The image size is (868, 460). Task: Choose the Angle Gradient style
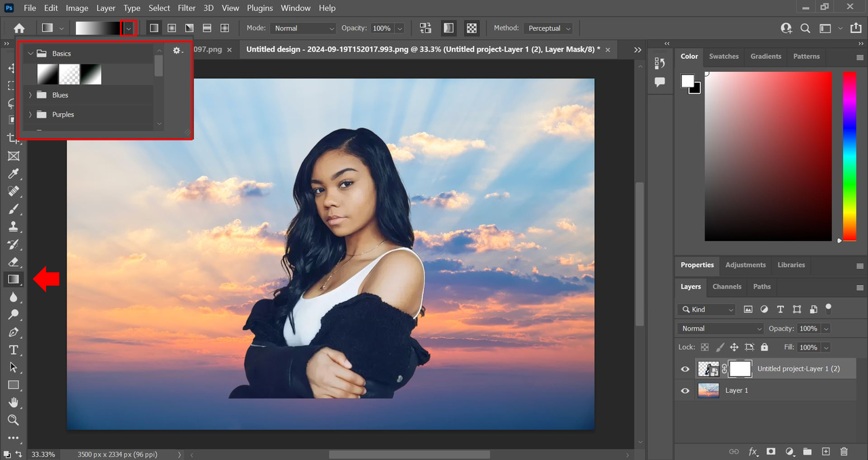tap(189, 28)
